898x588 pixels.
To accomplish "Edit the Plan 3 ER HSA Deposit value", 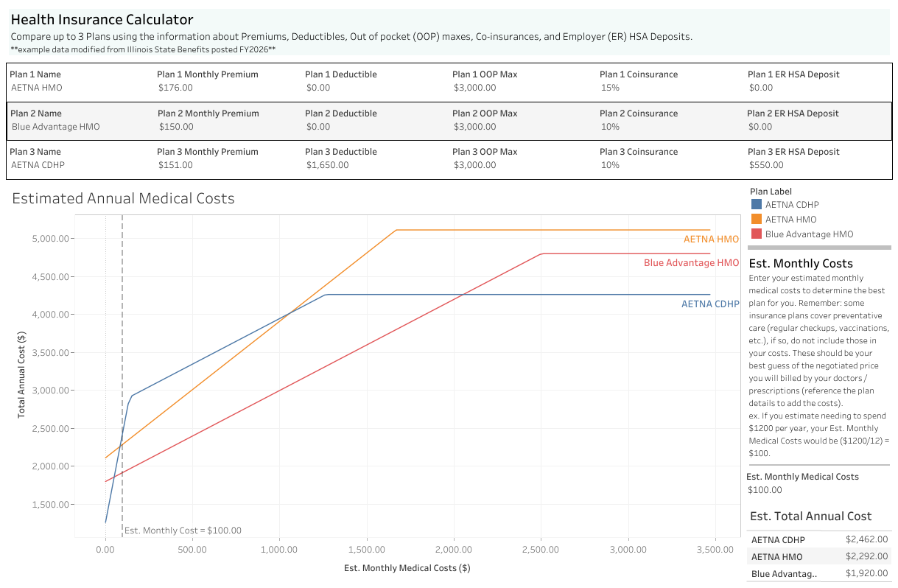I will [x=810, y=165].
